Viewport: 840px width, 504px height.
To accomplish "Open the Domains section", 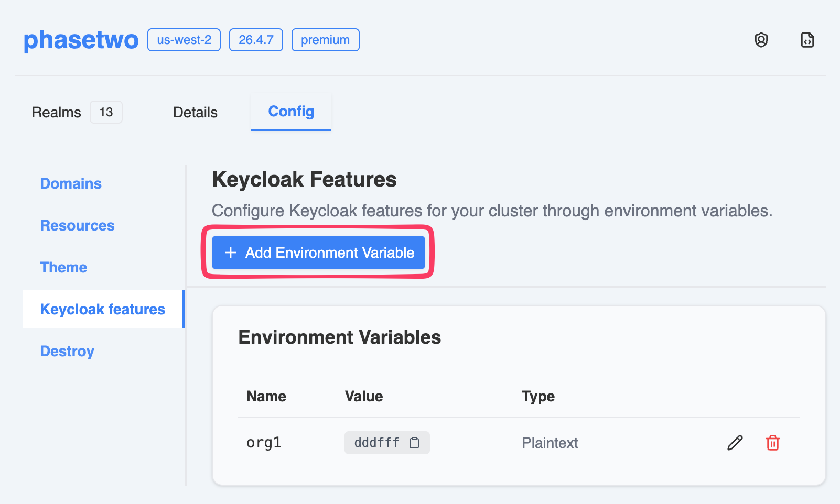I will pos(70,183).
